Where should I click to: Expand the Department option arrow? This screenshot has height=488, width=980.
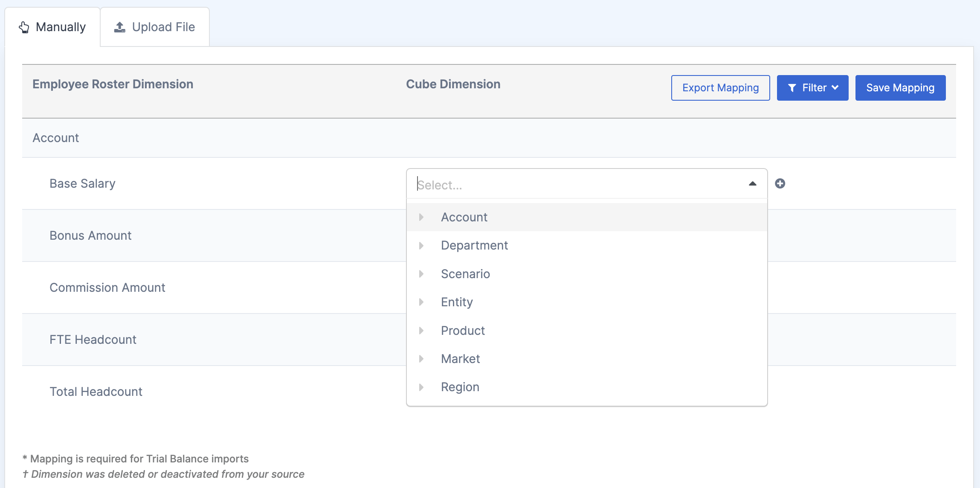click(421, 246)
